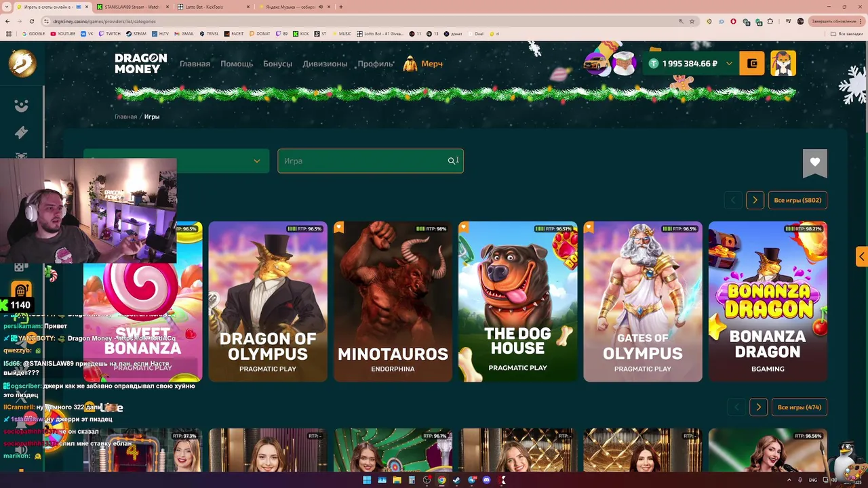The height and width of the screenshot is (488, 868).
Task: Click the Dragon Money round logo icon
Action: [x=22, y=63]
